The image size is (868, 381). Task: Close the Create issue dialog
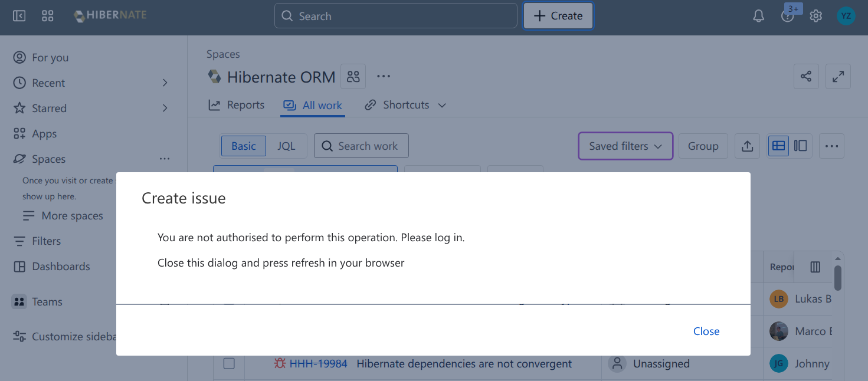pyautogui.click(x=706, y=331)
